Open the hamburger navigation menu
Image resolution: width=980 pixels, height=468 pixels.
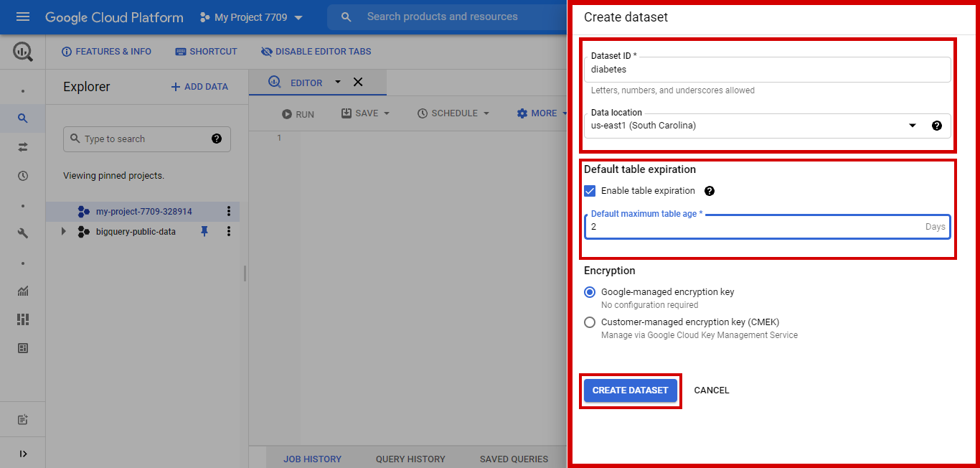[x=23, y=17]
